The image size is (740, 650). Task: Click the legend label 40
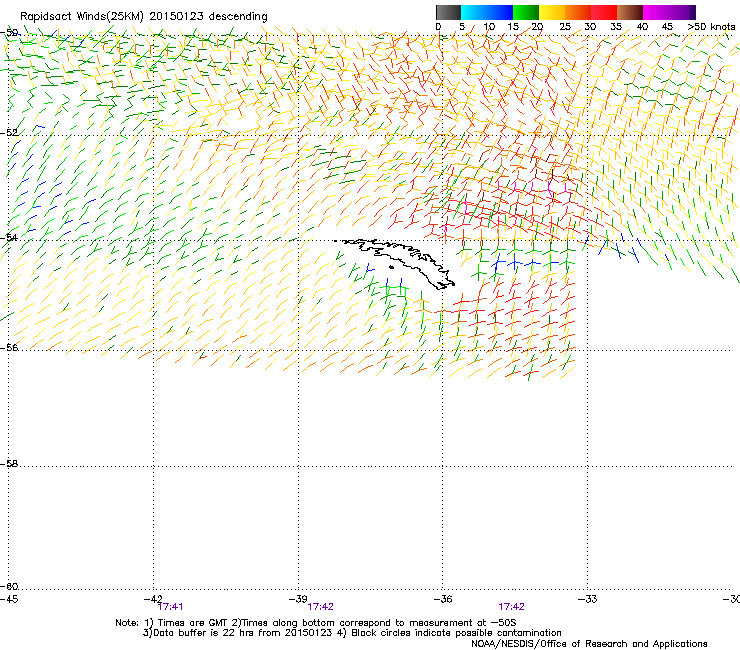642,27
